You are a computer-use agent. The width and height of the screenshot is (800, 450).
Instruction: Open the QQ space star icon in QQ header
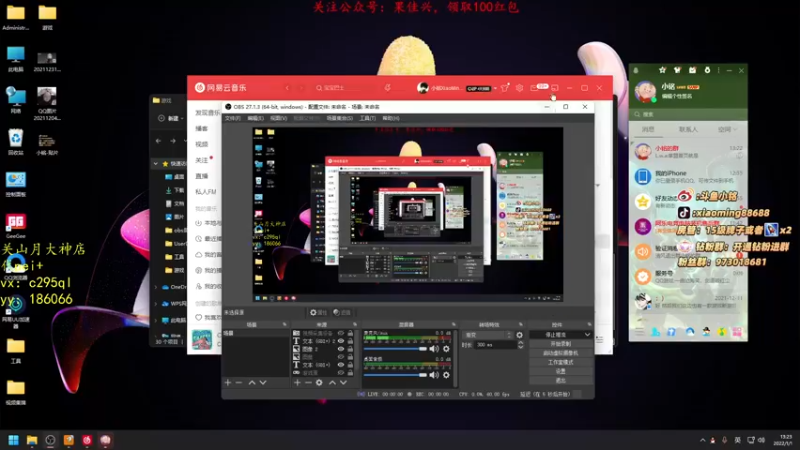tap(662, 70)
